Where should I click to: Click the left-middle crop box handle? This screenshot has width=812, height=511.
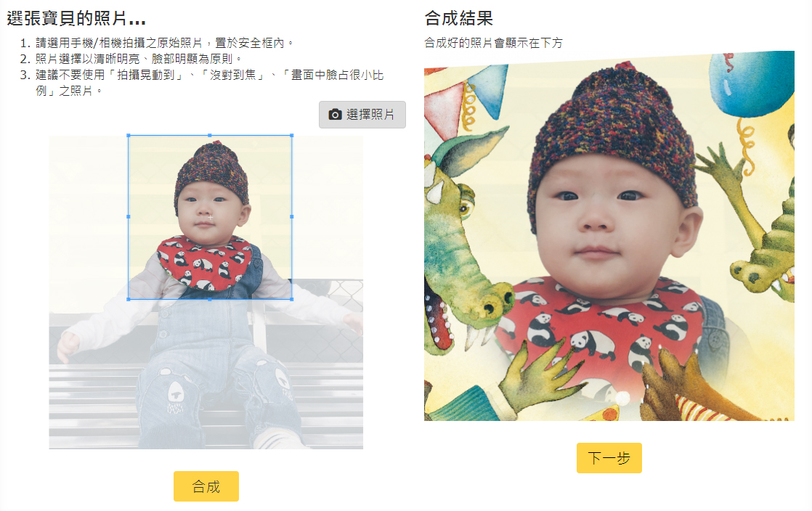pyautogui.click(x=129, y=217)
